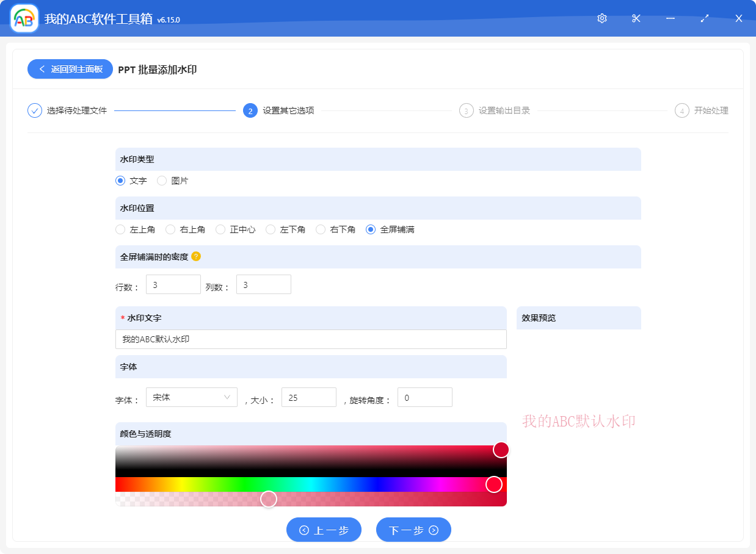Click the 字体 section header
Viewport: 756px width, 554px height.
pyautogui.click(x=311, y=367)
